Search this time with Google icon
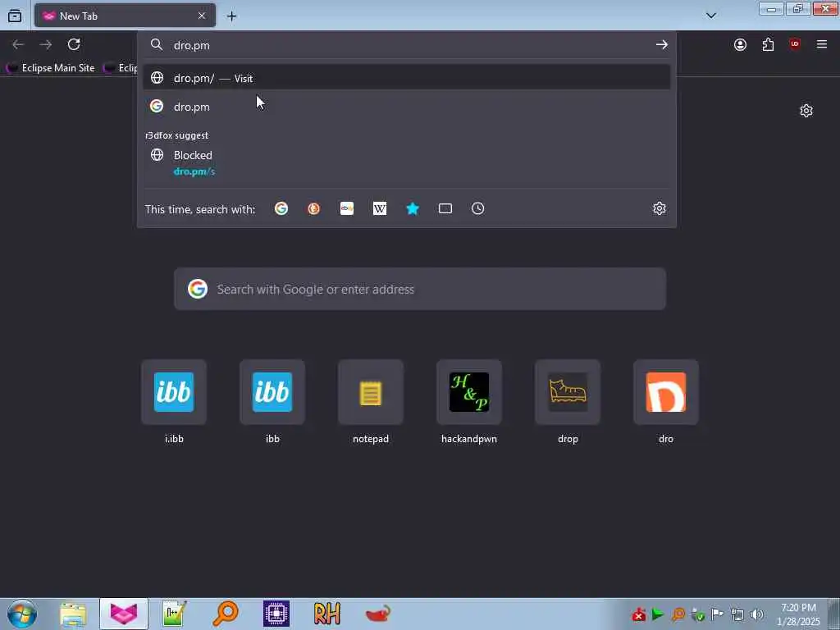Image resolution: width=840 pixels, height=630 pixels. click(281, 208)
